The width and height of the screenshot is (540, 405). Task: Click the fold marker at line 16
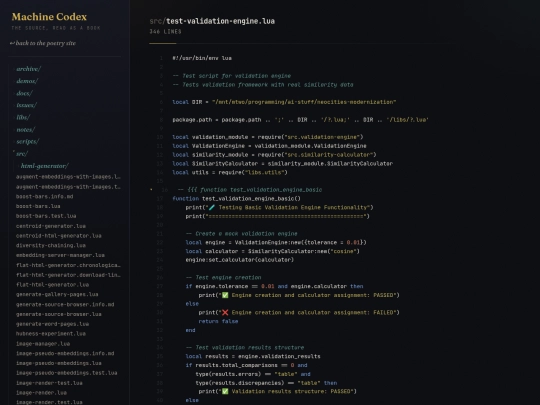[x=151, y=189]
